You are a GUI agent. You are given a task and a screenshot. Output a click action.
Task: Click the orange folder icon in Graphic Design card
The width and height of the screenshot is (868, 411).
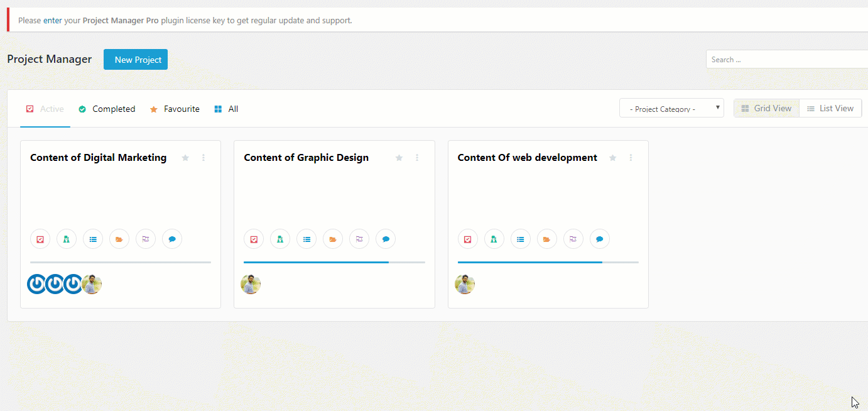333,239
